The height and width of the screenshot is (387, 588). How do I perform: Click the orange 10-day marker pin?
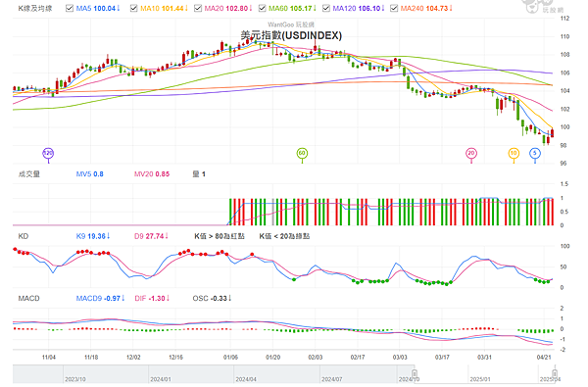coord(514,155)
